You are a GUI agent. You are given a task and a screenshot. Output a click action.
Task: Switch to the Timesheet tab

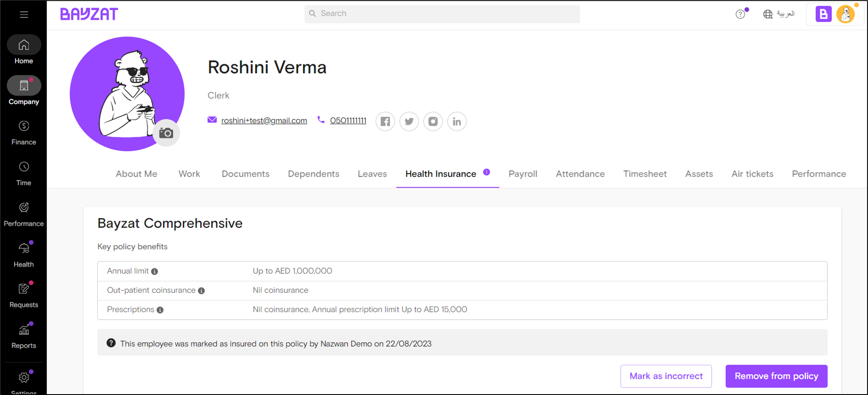pyautogui.click(x=645, y=174)
